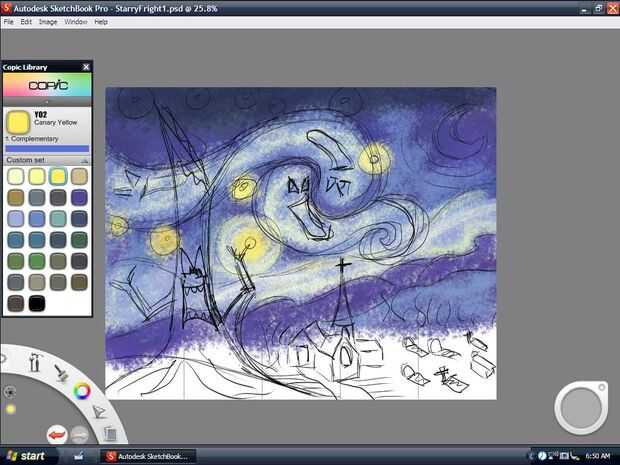Open the color wheel in the lagoon

coord(82,391)
